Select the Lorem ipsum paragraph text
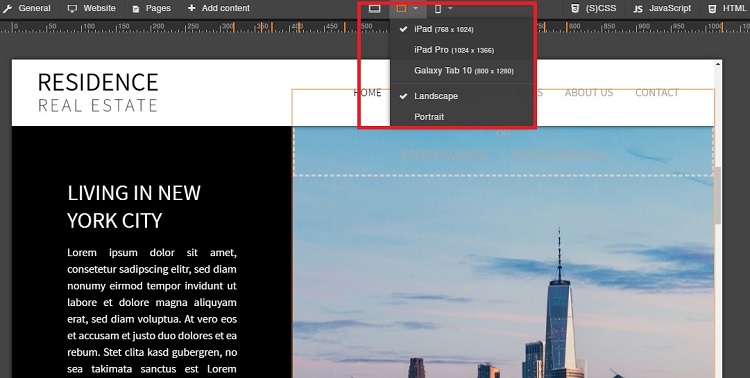Image resolution: width=750 pixels, height=378 pixels. 152,311
